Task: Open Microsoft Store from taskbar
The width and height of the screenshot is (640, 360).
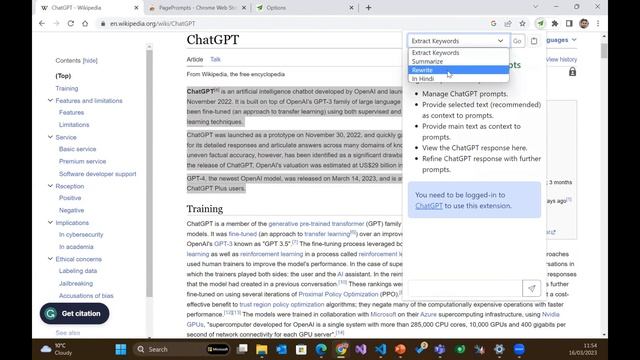Action: 301,349
